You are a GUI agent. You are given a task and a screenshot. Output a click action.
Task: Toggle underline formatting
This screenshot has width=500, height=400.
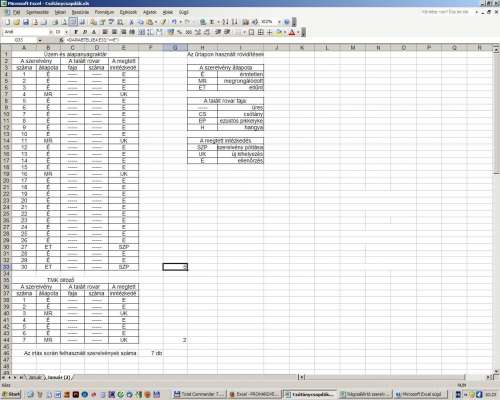(94, 32)
